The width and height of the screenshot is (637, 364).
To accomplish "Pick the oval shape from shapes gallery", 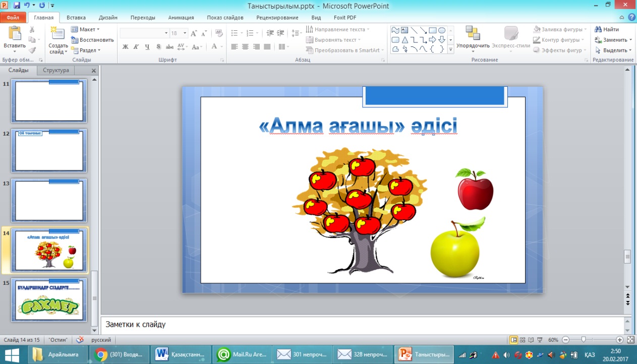I will pos(442,30).
